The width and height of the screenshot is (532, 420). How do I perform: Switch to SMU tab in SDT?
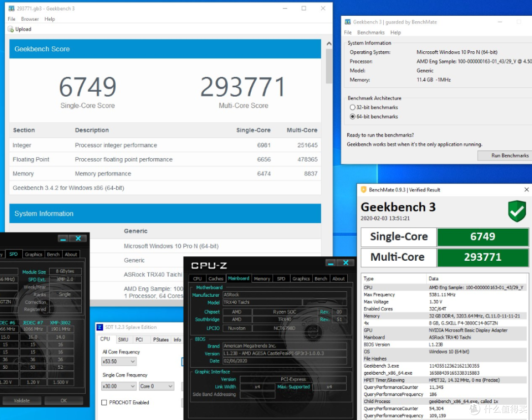(x=123, y=340)
